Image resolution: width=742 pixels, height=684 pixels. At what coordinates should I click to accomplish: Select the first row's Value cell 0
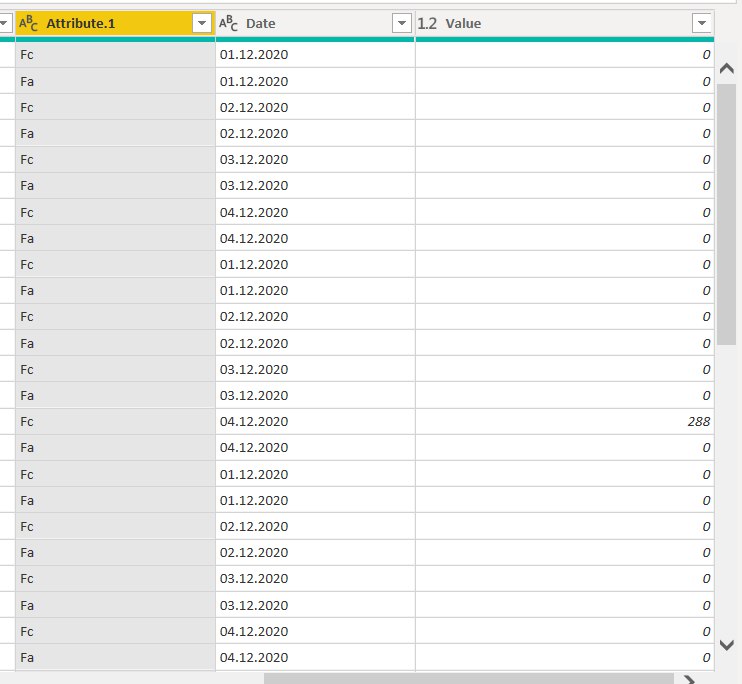[565, 54]
